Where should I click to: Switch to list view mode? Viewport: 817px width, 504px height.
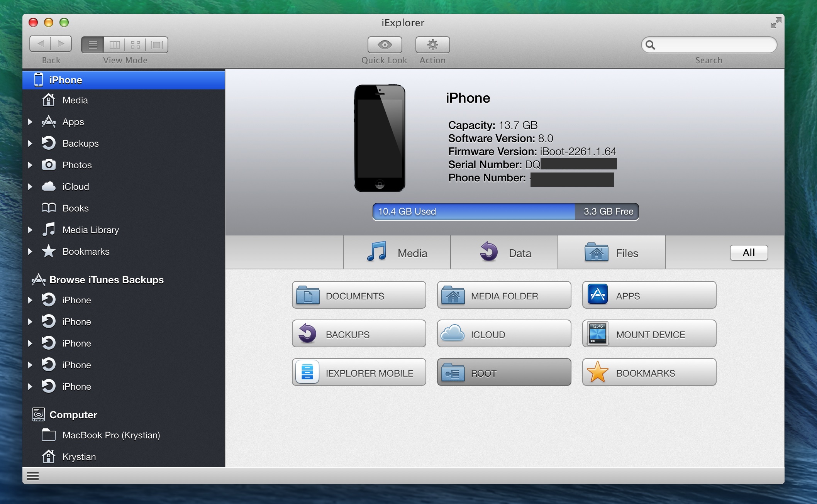(93, 45)
